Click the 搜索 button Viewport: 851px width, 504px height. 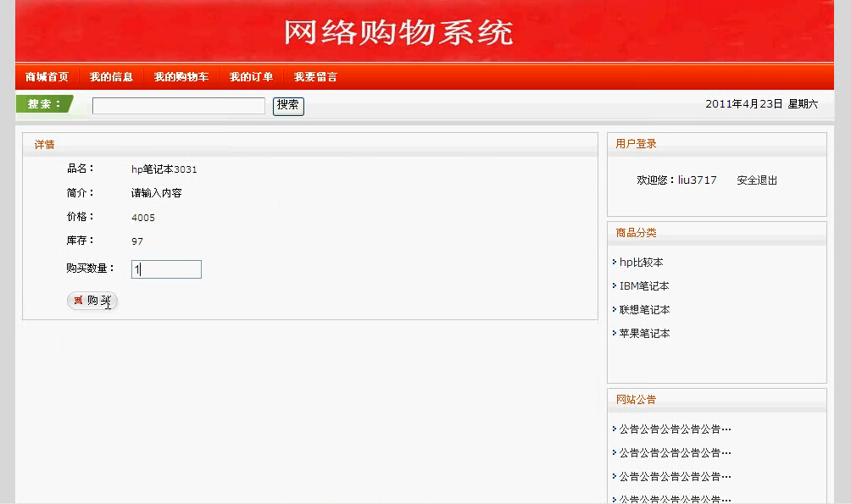[x=288, y=106]
